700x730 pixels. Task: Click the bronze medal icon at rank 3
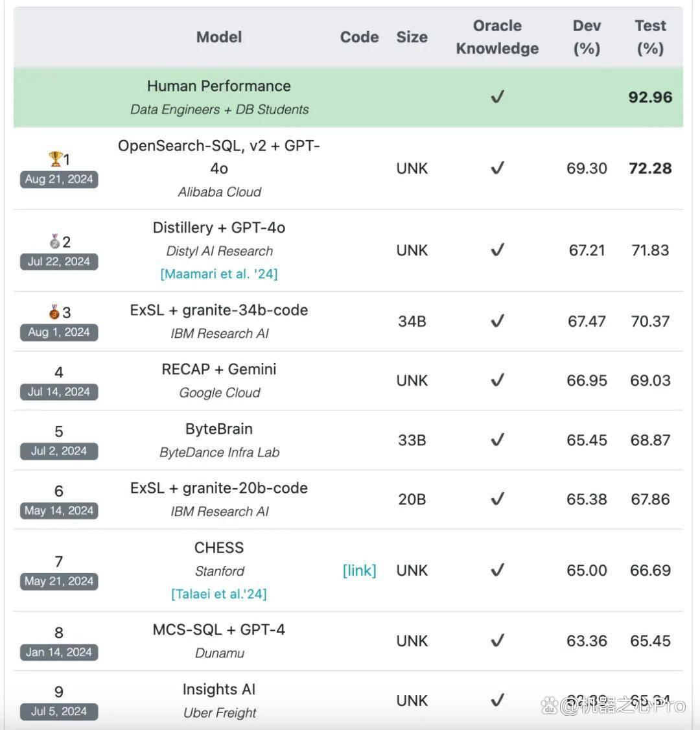(x=54, y=311)
